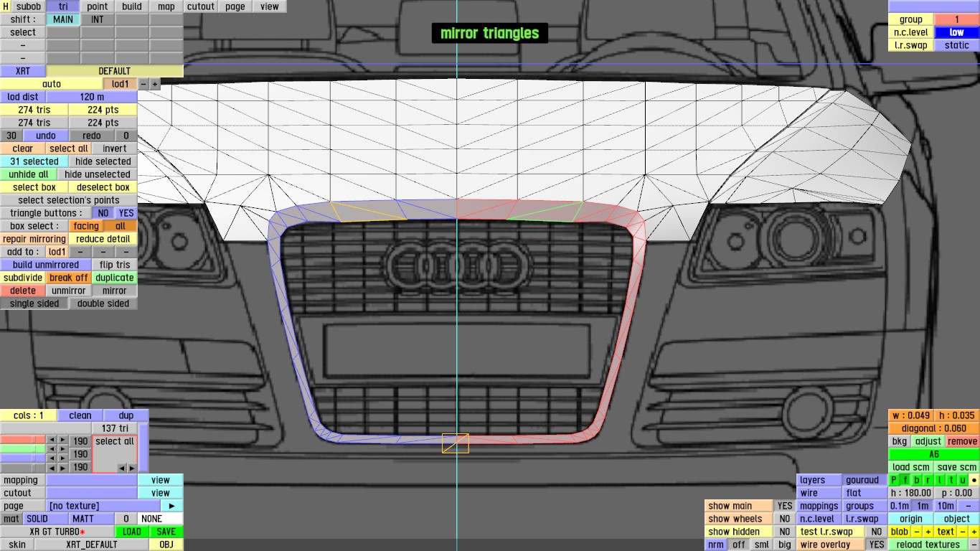The image size is (980, 551).
Task: Toggle the test l.r.swap NO button
Action: (876, 532)
